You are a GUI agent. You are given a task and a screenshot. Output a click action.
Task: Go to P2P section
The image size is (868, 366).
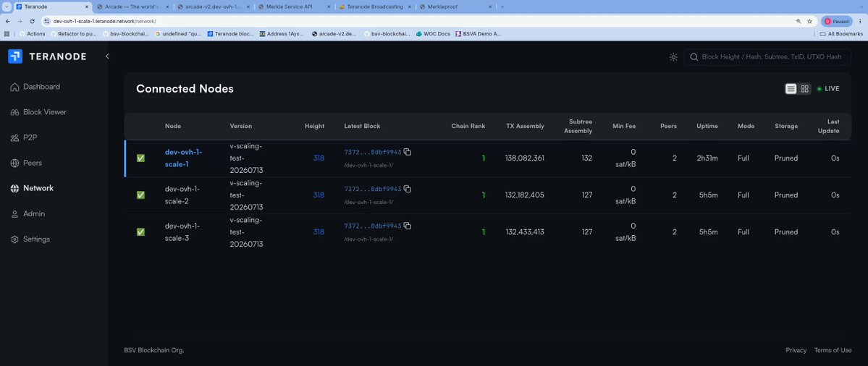point(24,137)
